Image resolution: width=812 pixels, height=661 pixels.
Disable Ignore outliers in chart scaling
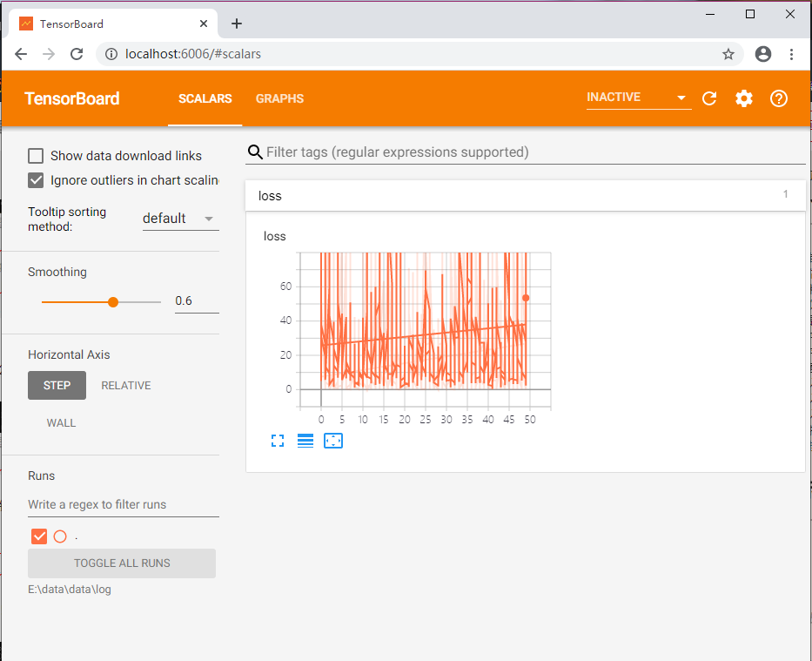[36, 180]
